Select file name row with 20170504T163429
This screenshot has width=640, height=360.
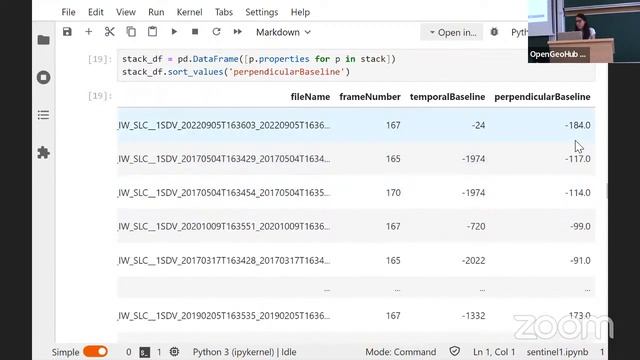pos(224,159)
